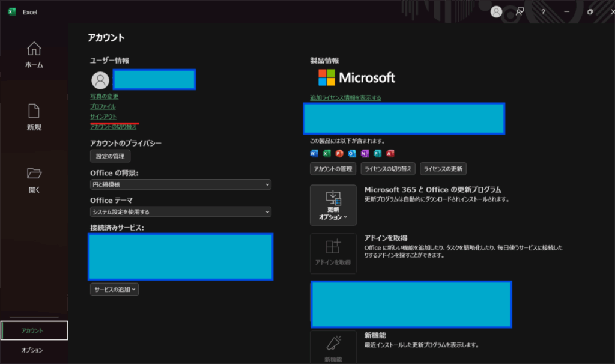
Task: Click the 製品情報 heading
Action: [324, 61]
